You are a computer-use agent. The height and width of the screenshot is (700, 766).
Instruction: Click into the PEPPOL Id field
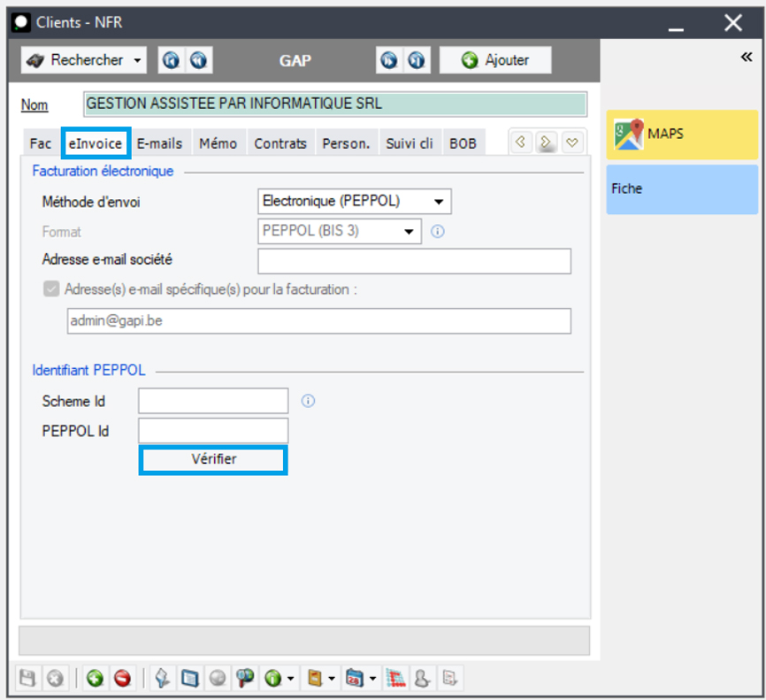[x=213, y=431]
